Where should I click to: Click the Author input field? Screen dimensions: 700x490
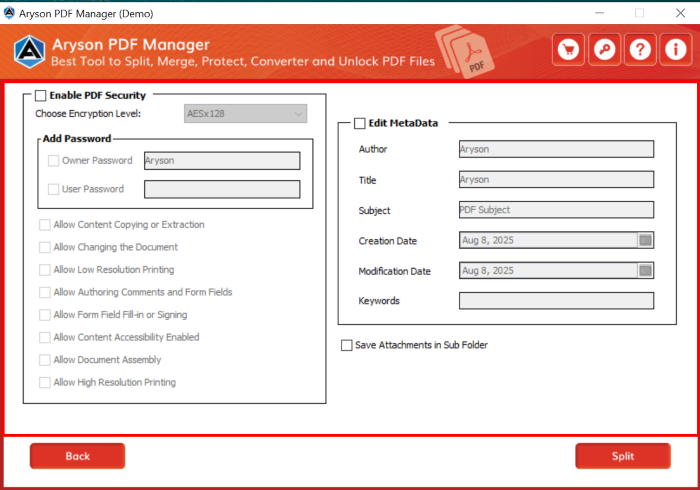pos(556,149)
